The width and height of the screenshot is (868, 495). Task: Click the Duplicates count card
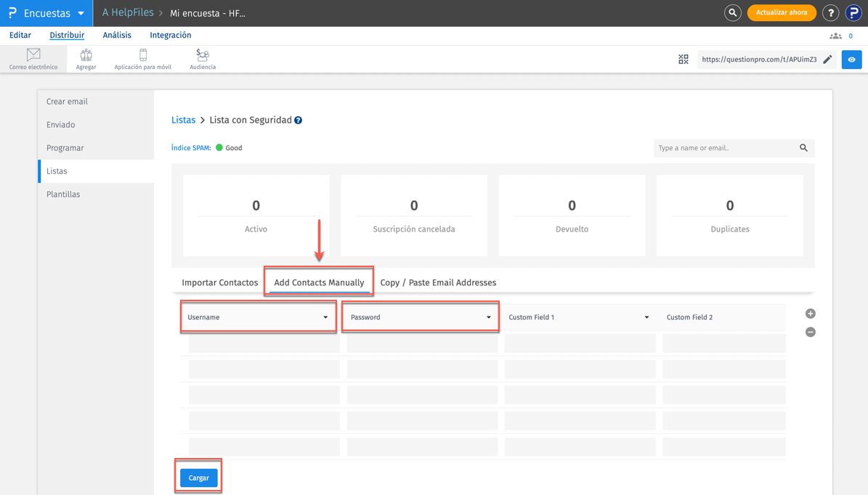click(x=729, y=215)
